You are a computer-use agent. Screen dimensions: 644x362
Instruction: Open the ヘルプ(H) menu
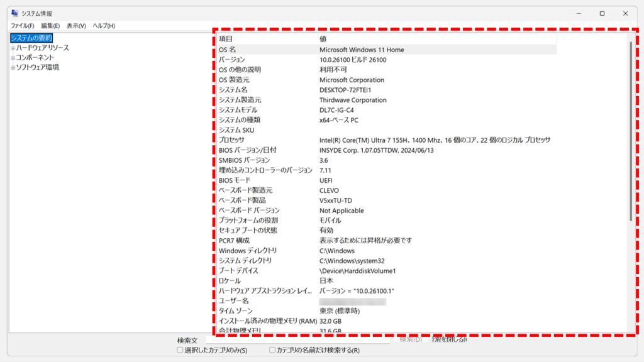(104, 26)
